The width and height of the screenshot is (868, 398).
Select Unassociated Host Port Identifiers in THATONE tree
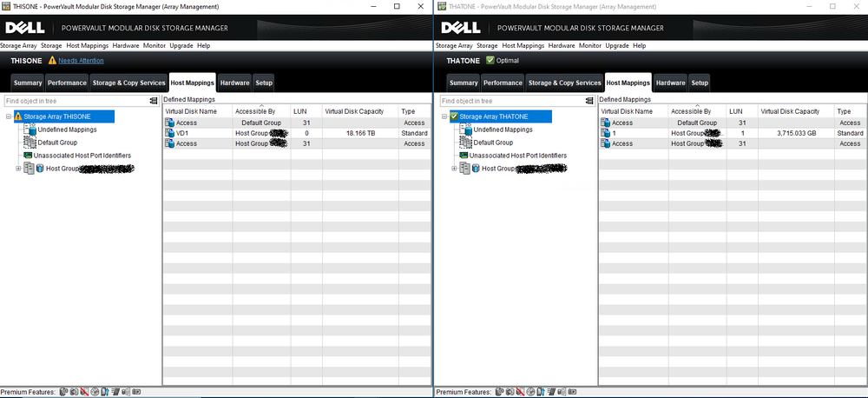518,156
